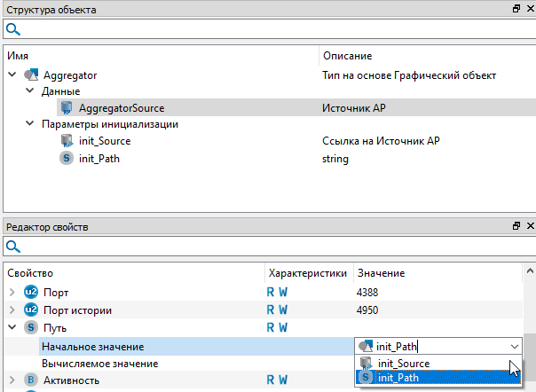Screen dimensions: 536x392
Task: Click the magnifier icon in Структура объекта search
Action: click(x=13, y=29)
